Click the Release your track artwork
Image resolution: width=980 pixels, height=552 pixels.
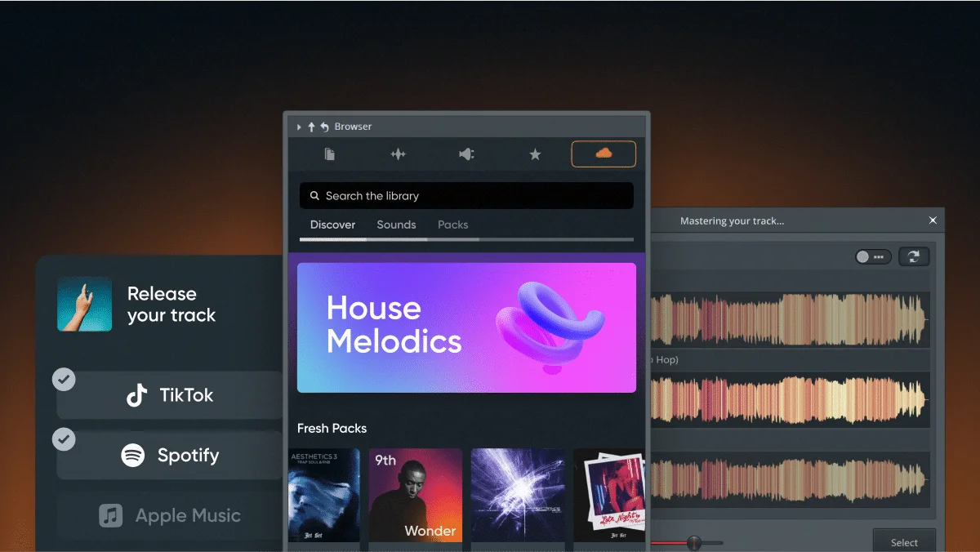[85, 304]
